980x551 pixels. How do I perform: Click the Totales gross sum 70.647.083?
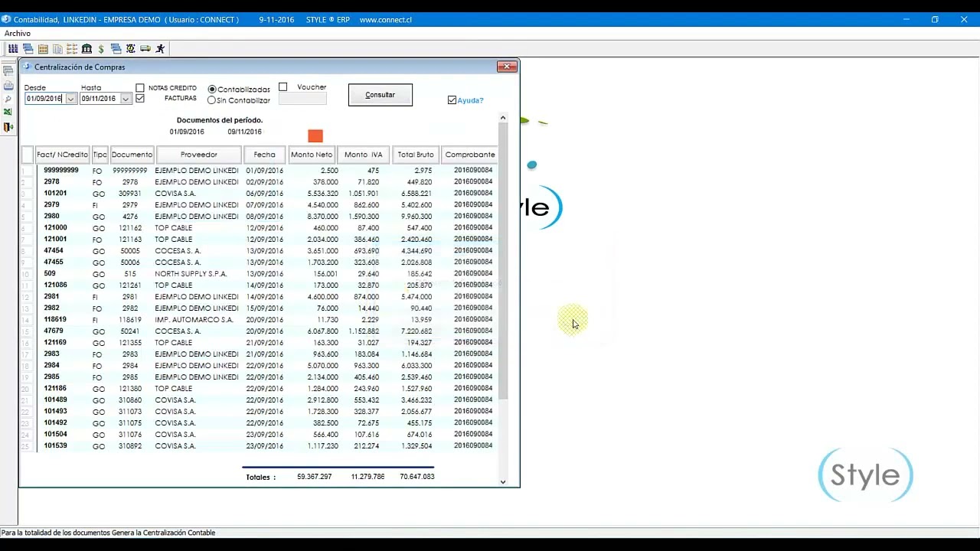pos(416,477)
